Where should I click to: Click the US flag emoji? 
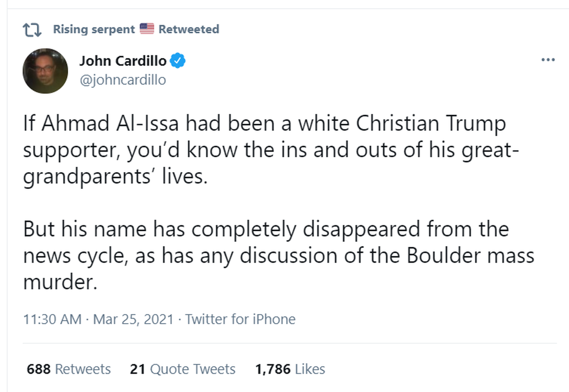tap(147, 29)
